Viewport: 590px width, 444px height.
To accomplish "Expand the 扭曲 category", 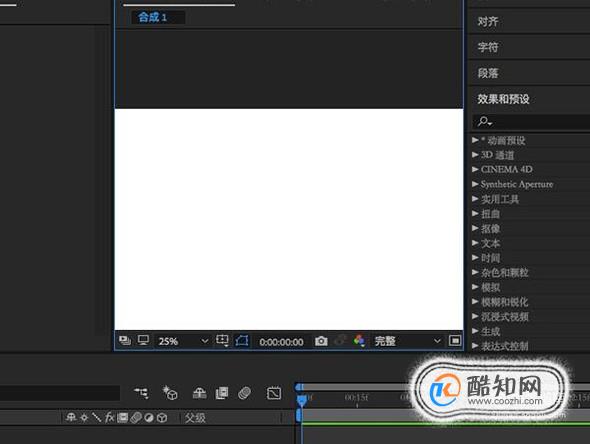I will click(x=476, y=213).
